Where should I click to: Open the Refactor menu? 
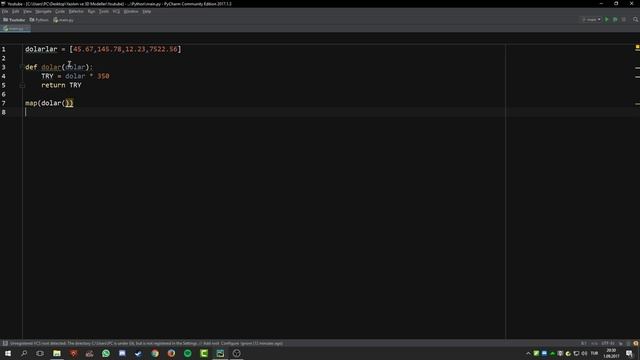(x=76, y=11)
